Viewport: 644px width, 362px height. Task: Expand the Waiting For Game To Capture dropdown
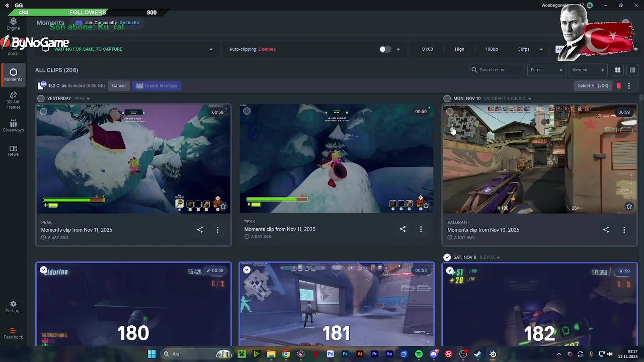[211, 49]
